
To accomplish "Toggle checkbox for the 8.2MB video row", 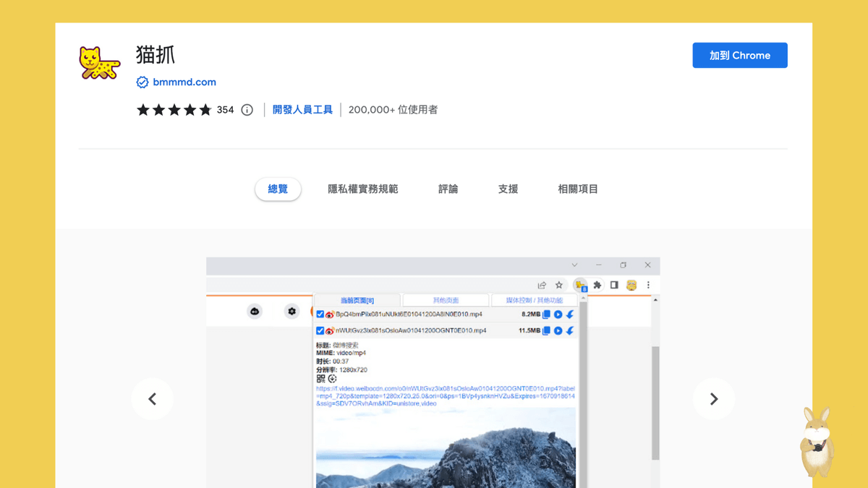I will coord(320,314).
